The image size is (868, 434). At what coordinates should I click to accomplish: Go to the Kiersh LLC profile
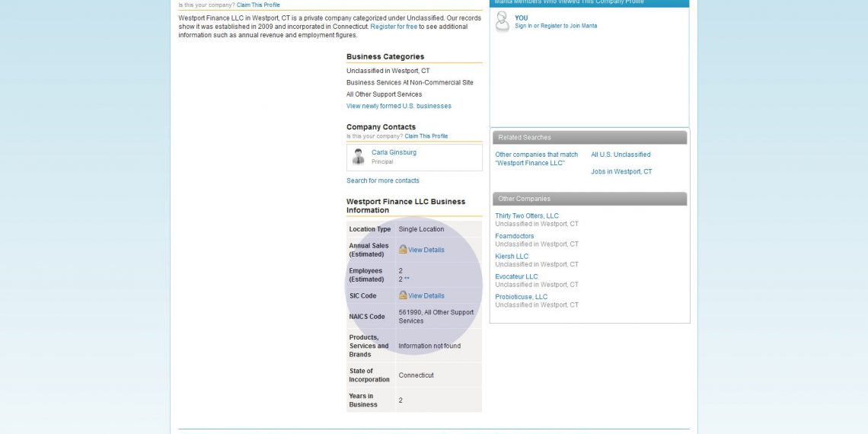point(511,257)
